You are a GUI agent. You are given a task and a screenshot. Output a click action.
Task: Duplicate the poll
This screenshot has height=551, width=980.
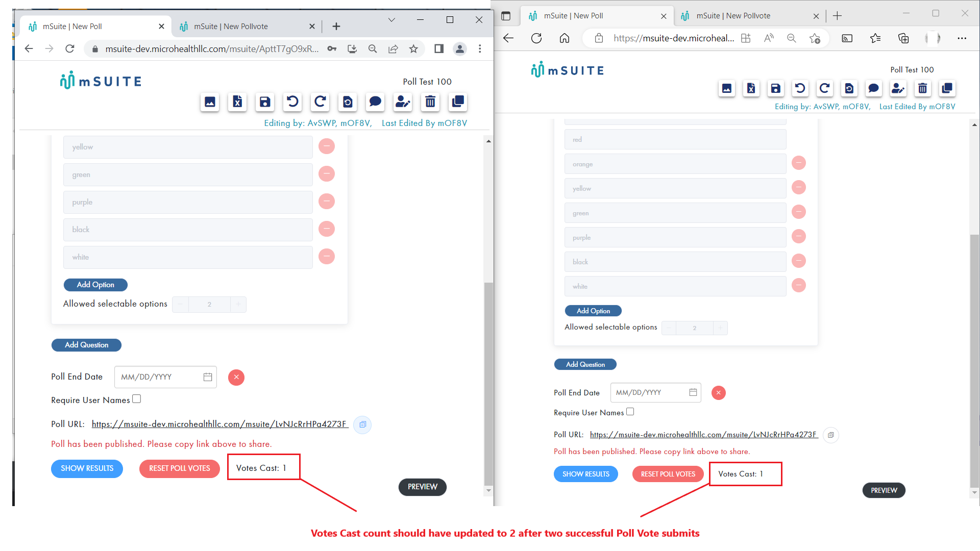coord(458,102)
